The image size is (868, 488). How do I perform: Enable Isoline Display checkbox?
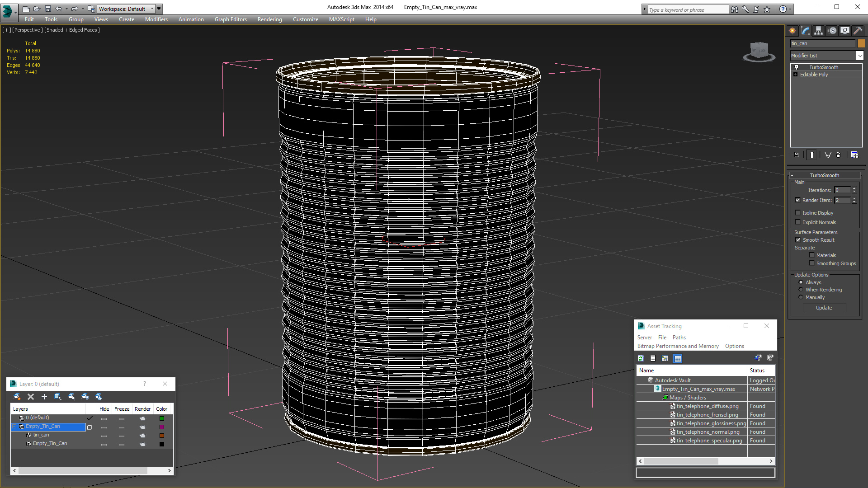click(x=798, y=213)
